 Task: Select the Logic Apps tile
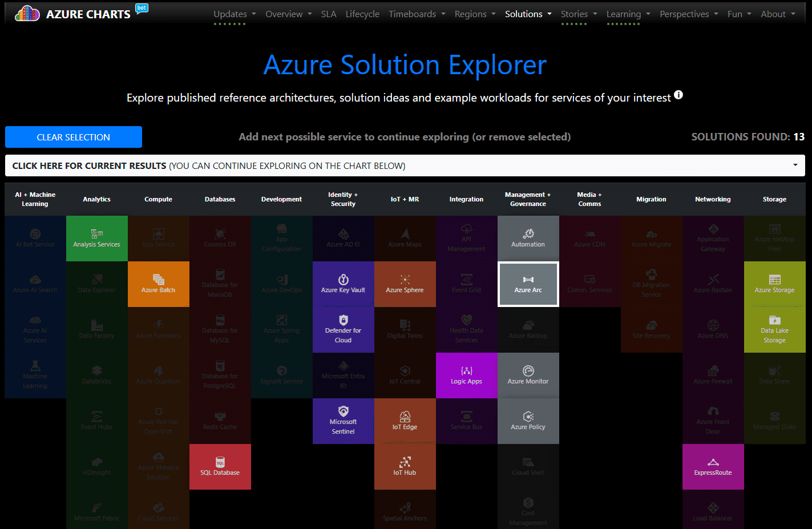[466, 375]
